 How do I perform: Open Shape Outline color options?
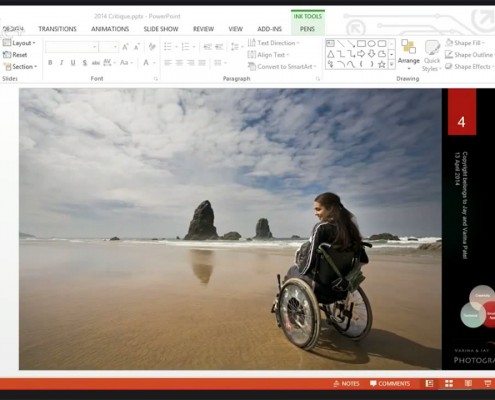[469, 55]
